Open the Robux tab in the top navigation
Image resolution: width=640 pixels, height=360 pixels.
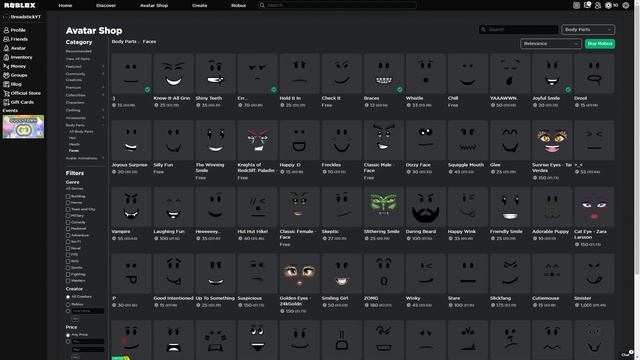(x=238, y=5)
